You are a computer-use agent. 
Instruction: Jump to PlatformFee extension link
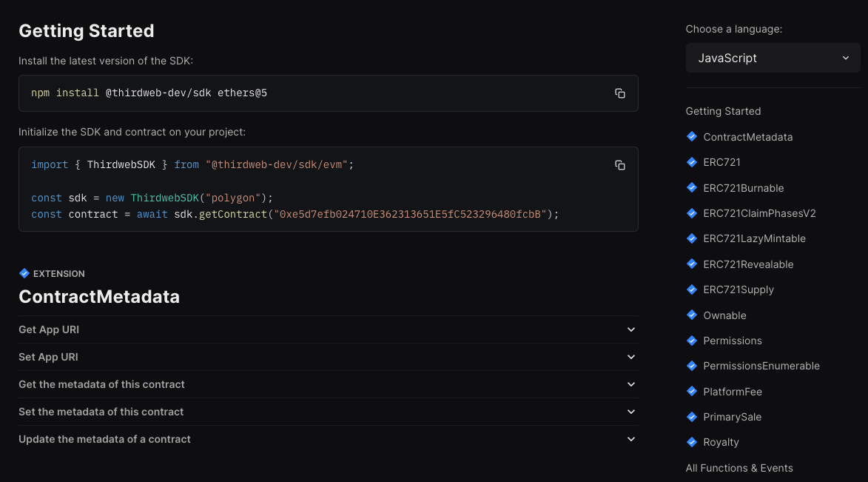point(733,392)
